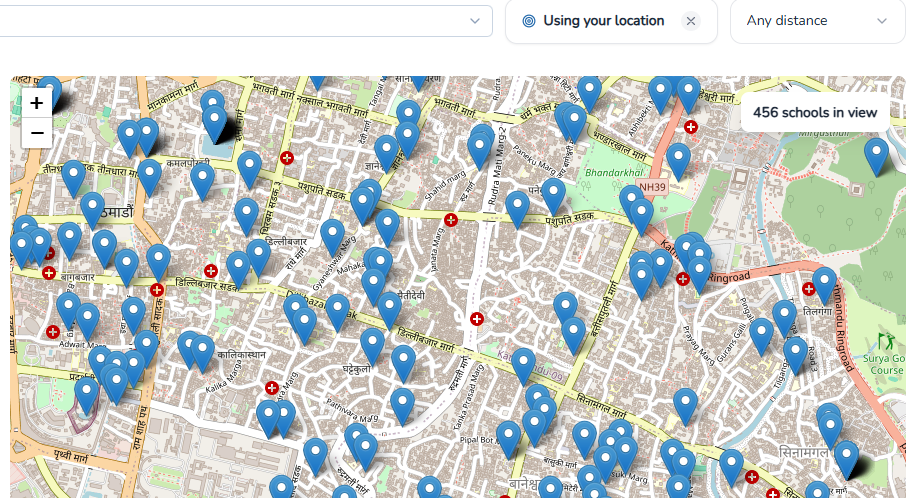Click the hospital marker on Rudra Mati Marg

click(476, 319)
